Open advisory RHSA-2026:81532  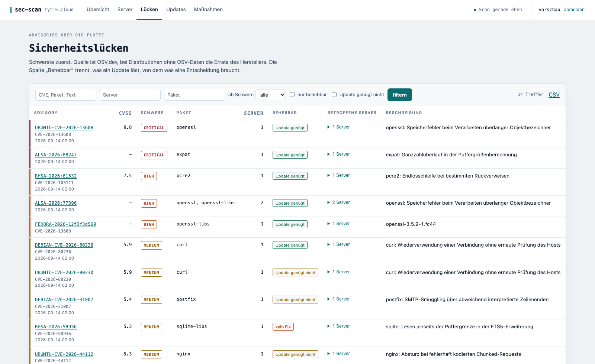[x=56, y=176]
